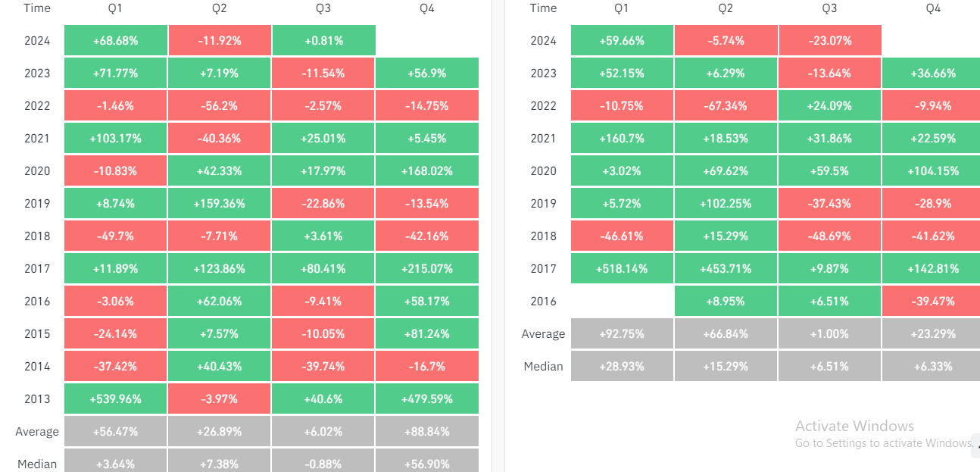Select the +104.15% cell in right table

(933, 171)
